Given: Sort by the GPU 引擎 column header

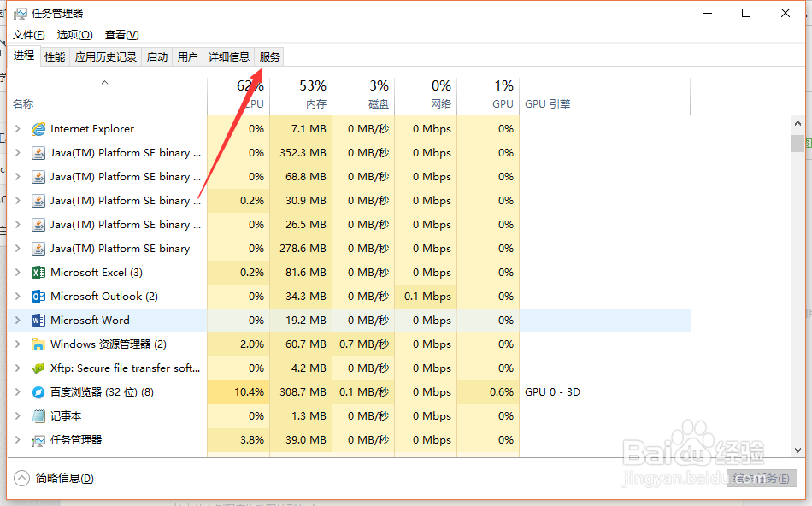Looking at the screenshot, I should [605, 95].
